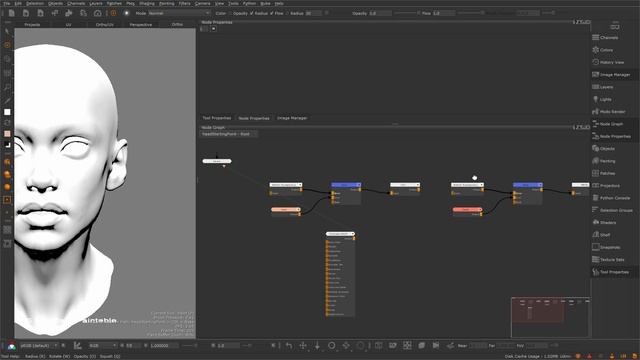Click the swap colors black-white icon
Screen dimensions: 640x360
tap(7, 145)
